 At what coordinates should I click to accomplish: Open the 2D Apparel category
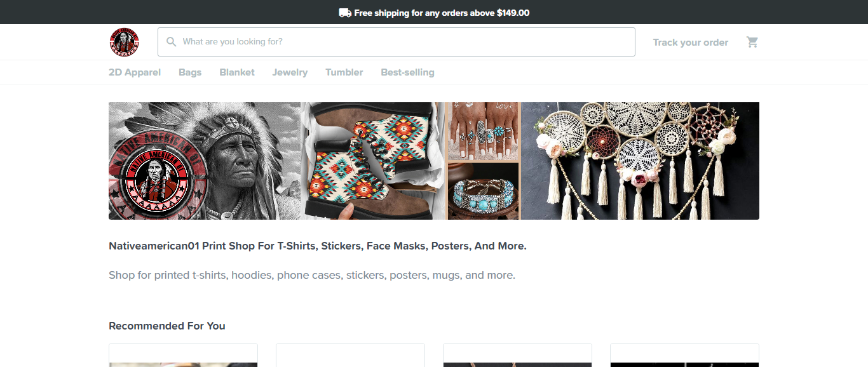tap(135, 72)
